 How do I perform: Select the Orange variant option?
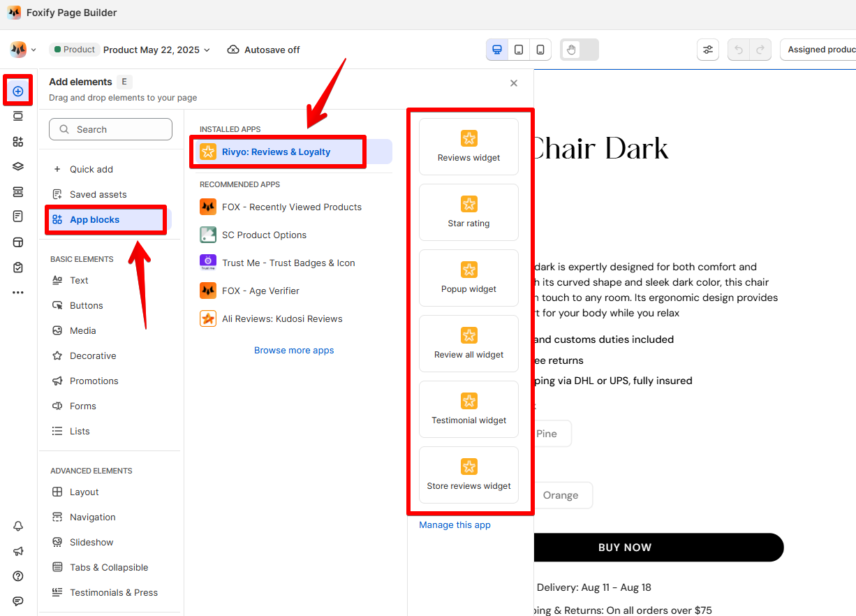[561, 495]
